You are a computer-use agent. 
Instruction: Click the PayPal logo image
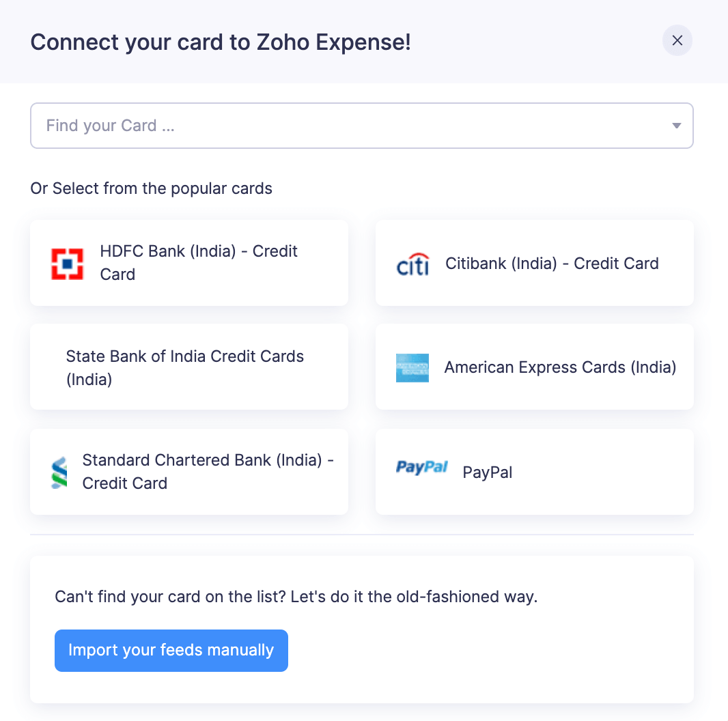click(x=421, y=467)
